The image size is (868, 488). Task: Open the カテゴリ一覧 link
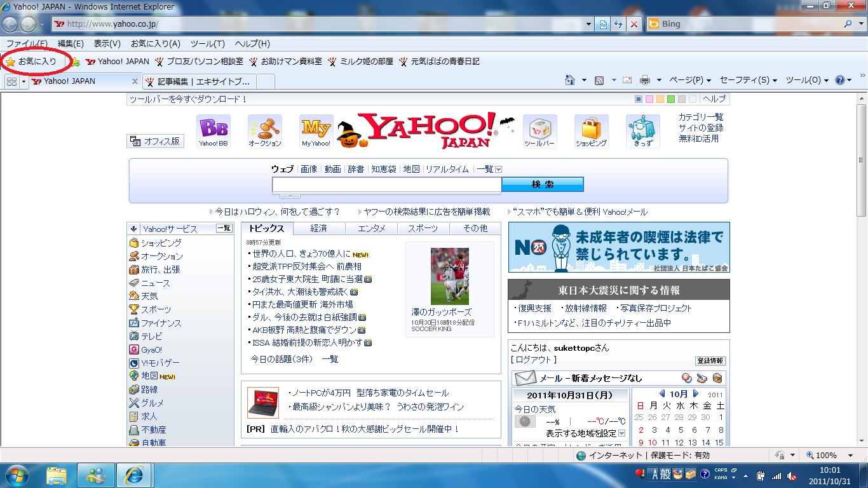point(701,117)
